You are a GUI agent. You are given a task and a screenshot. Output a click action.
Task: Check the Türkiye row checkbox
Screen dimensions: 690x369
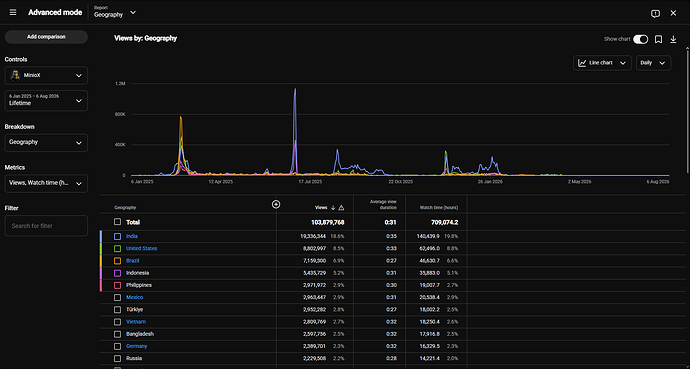coord(117,310)
